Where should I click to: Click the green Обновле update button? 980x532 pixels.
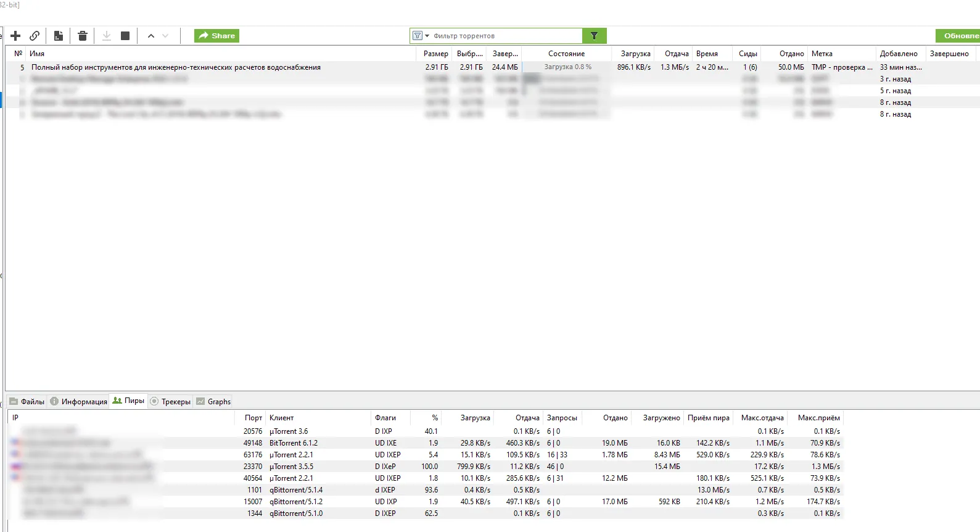958,36
